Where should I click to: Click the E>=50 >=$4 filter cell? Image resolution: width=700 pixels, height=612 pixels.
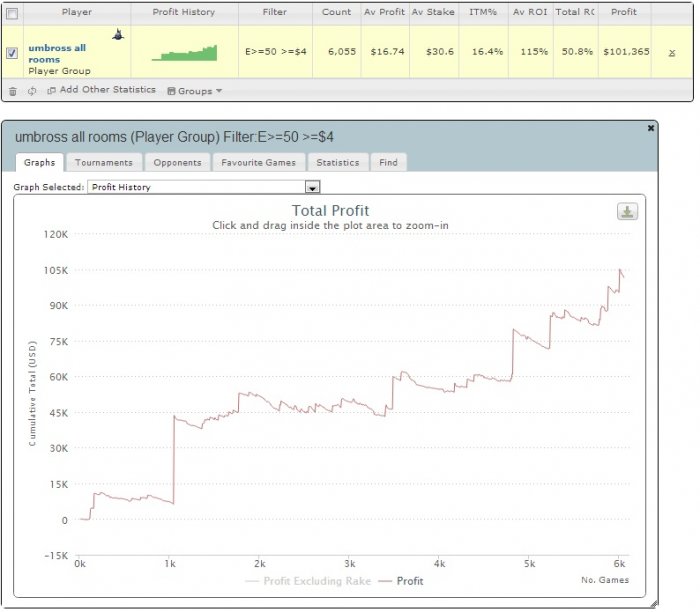[275, 52]
